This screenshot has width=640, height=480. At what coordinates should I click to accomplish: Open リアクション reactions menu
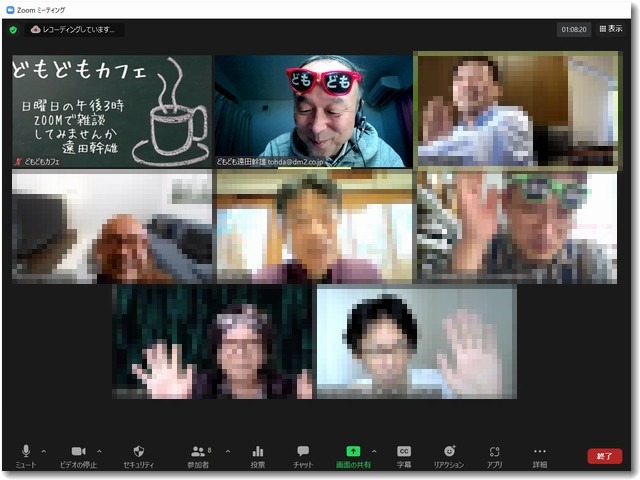(x=449, y=456)
